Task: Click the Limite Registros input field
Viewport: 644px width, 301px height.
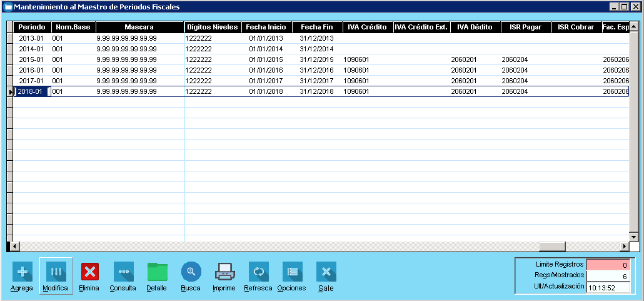Action: point(608,265)
